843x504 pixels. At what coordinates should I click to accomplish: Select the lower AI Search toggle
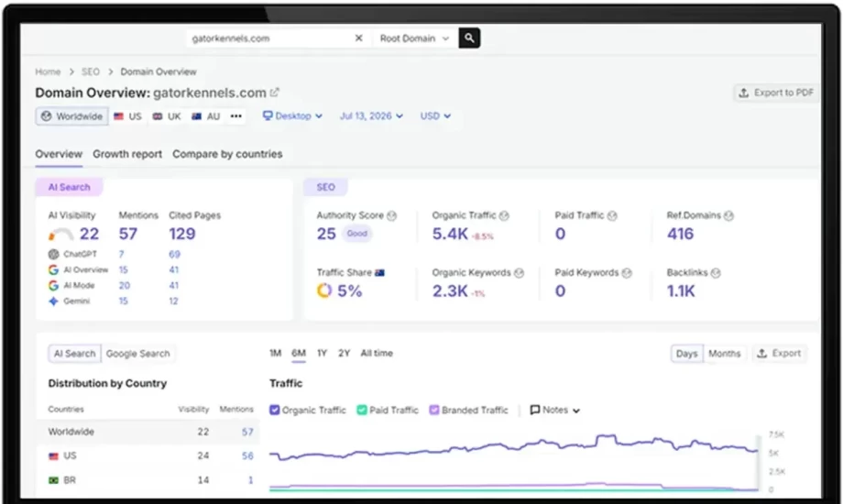coord(75,354)
